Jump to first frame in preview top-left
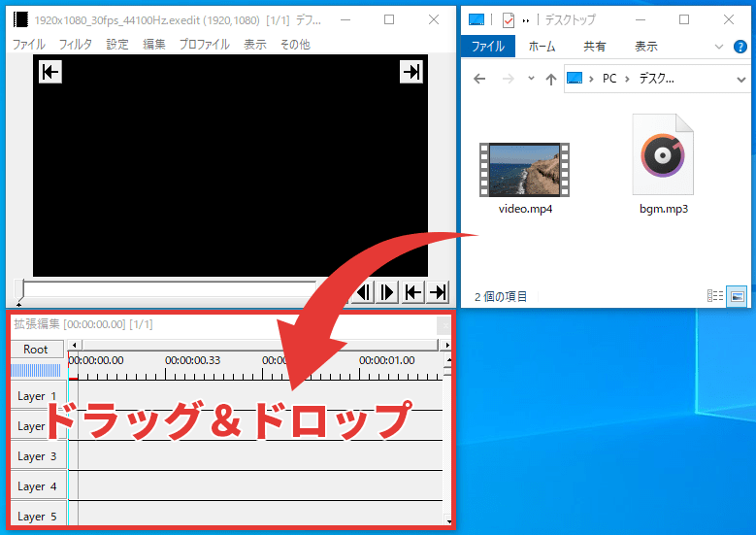 (50, 72)
